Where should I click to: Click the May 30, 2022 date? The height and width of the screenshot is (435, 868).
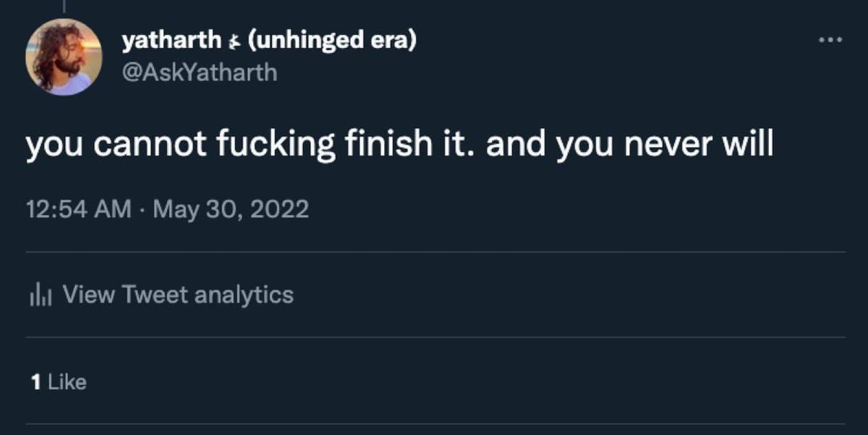[x=231, y=209]
